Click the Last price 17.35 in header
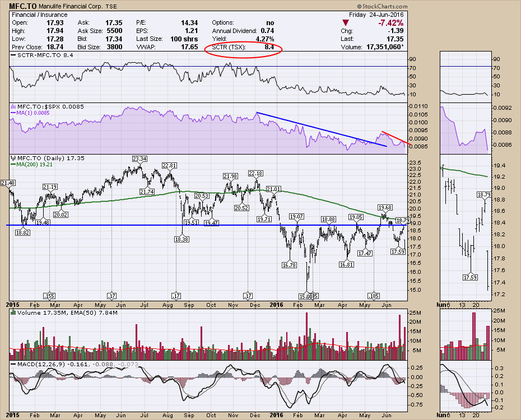This screenshot has width=521, height=420. point(395,39)
